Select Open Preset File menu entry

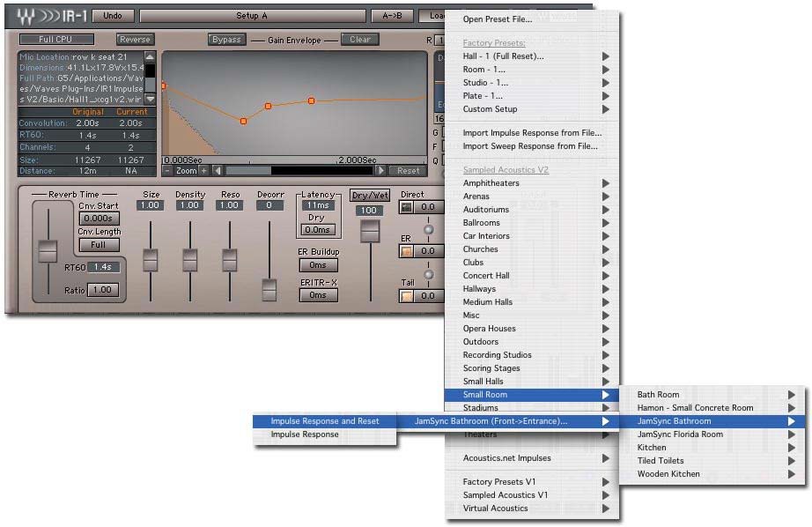coord(498,19)
